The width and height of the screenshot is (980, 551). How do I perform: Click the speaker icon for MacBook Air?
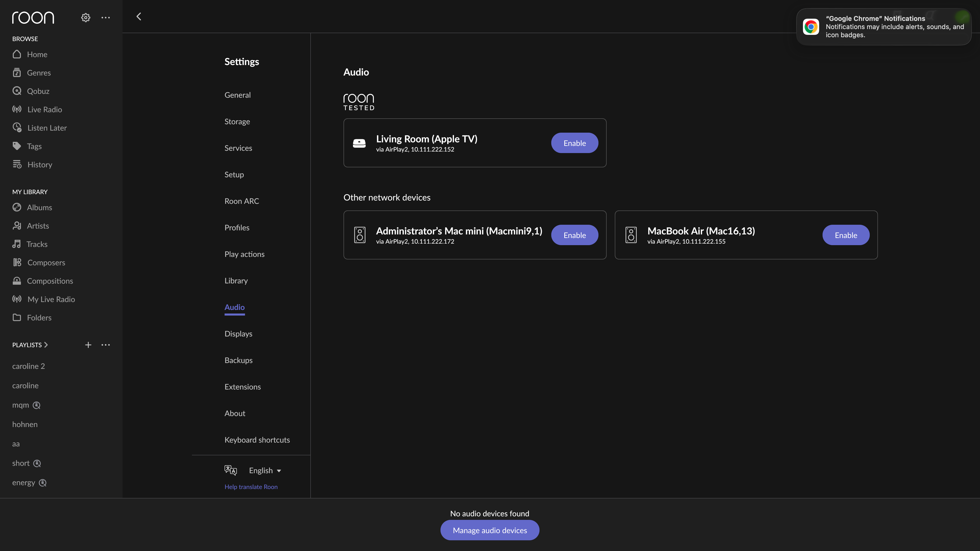(x=631, y=235)
